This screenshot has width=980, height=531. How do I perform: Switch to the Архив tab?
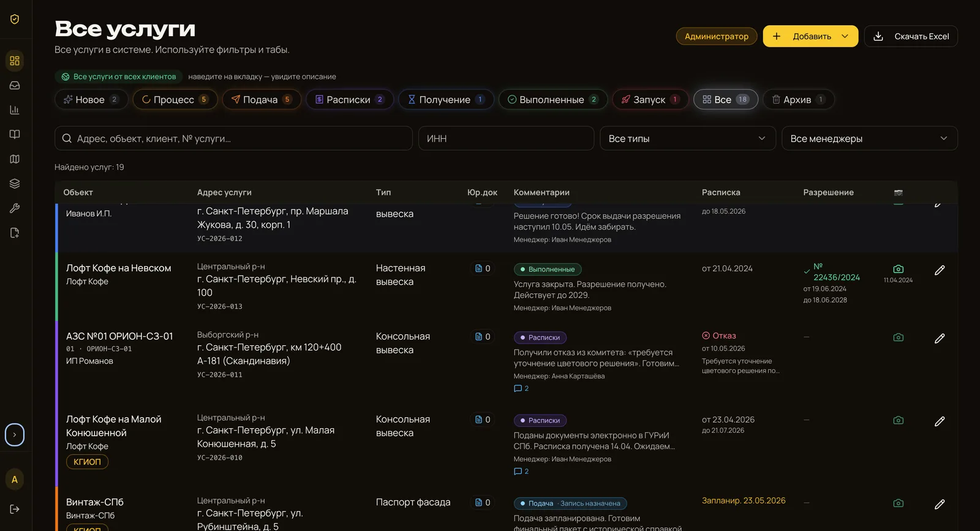799,99
